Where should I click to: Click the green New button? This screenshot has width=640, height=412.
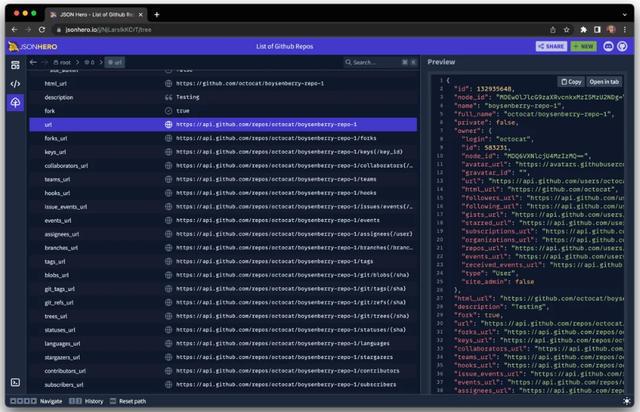click(x=583, y=46)
